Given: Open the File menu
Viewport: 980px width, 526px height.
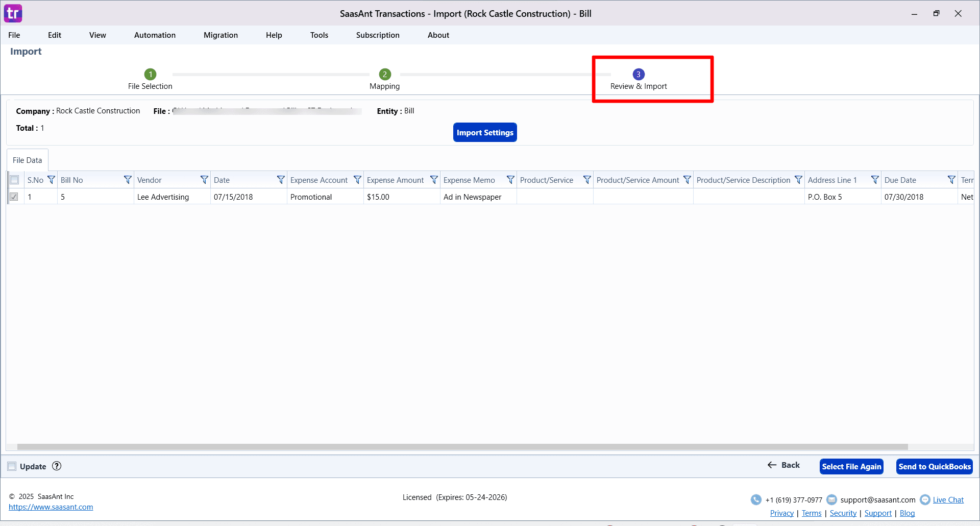Looking at the screenshot, I should pyautogui.click(x=14, y=35).
